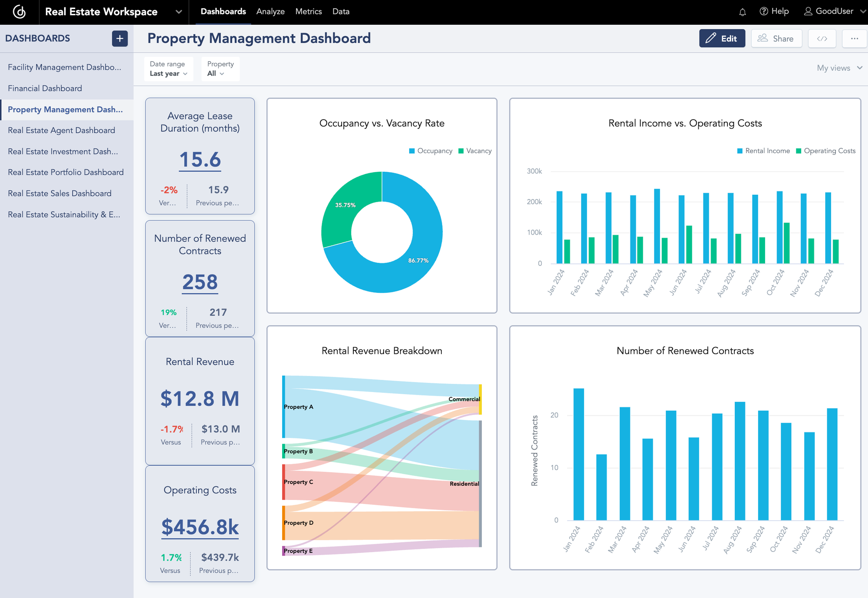Click the Share button
Viewport: 868px width, 598px height.
tap(776, 38)
